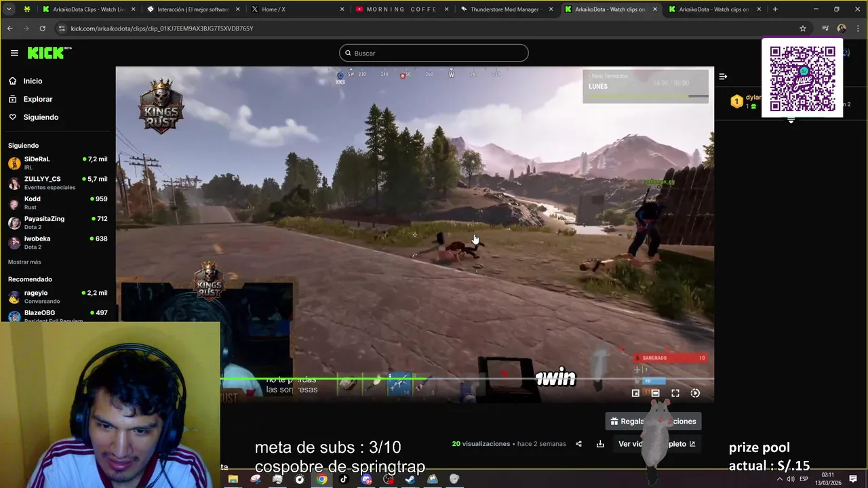868x488 pixels.
Task: Open the ZULLYY_CS channel
Action: click(x=58, y=182)
